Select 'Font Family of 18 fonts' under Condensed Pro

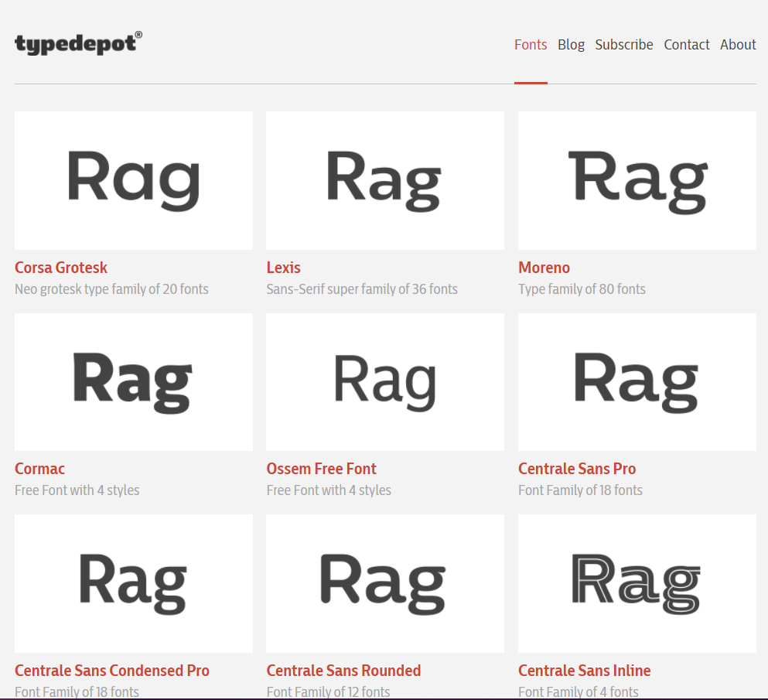(77, 691)
